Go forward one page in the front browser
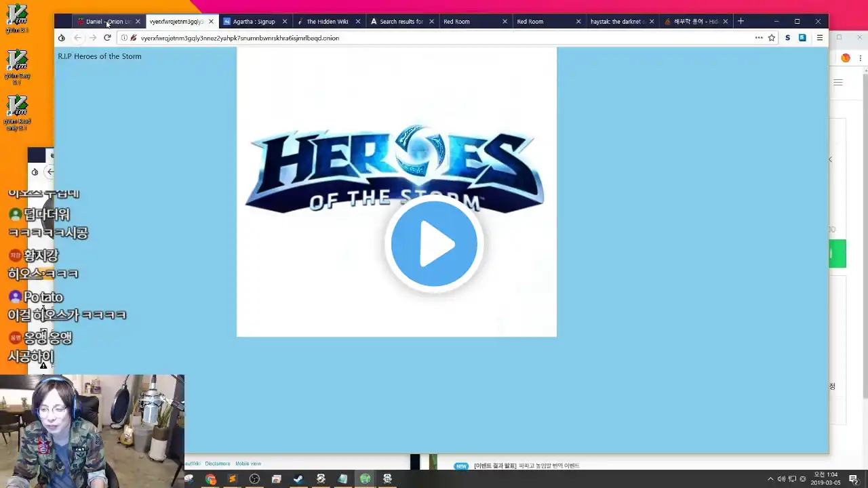The height and width of the screenshot is (488, 868). (x=92, y=38)
